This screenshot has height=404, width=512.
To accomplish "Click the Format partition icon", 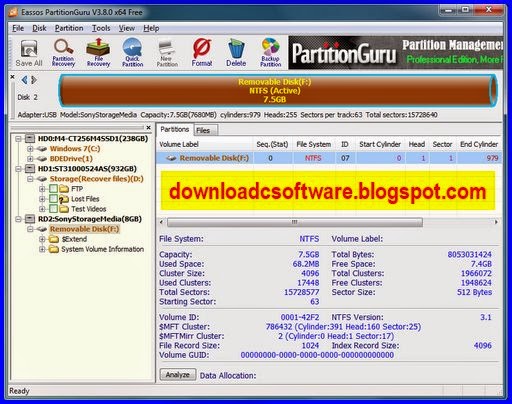I will 202,53.
